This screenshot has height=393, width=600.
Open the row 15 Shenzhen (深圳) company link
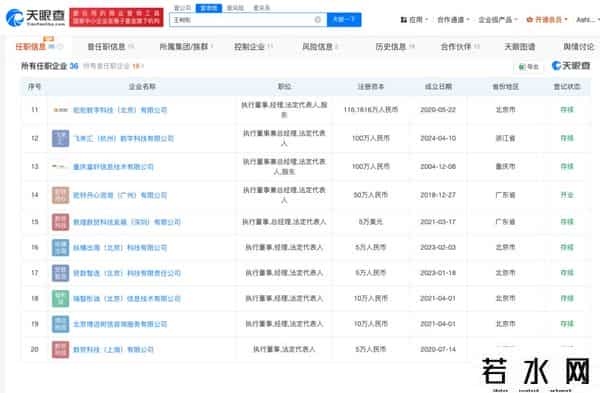pos(127,222)
